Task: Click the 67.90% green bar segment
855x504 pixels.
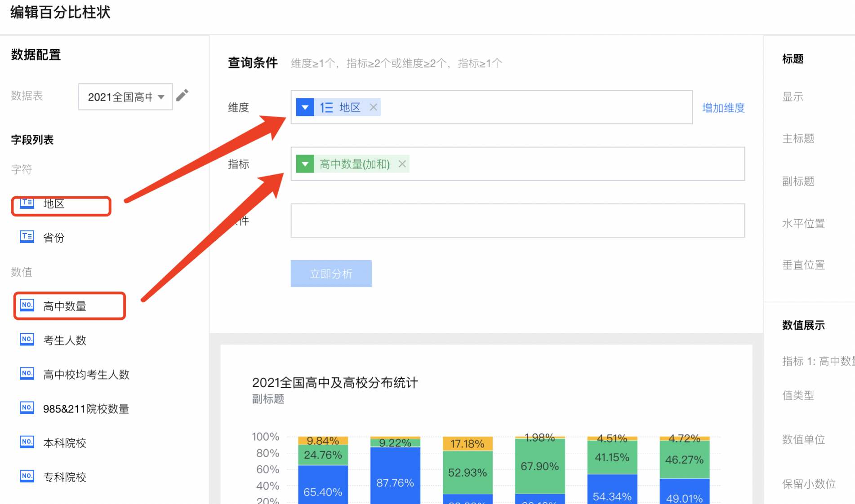Action: tap(540, 466)
